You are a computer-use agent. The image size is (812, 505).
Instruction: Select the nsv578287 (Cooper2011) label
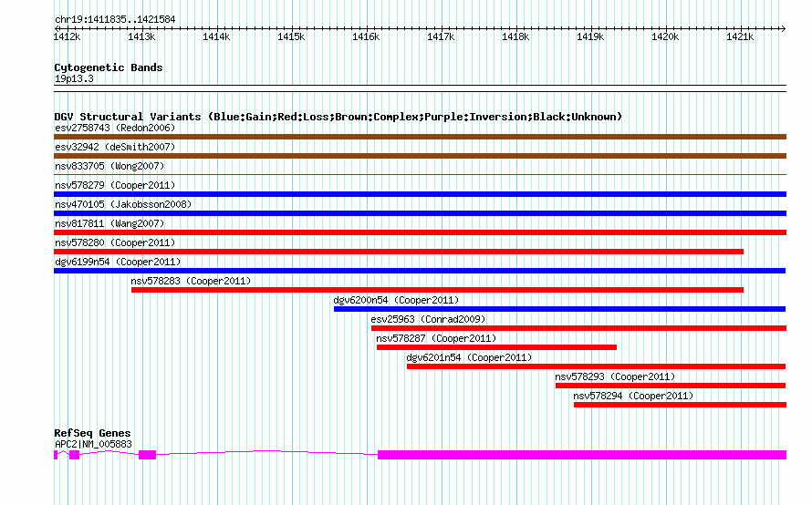pos(436,338)
